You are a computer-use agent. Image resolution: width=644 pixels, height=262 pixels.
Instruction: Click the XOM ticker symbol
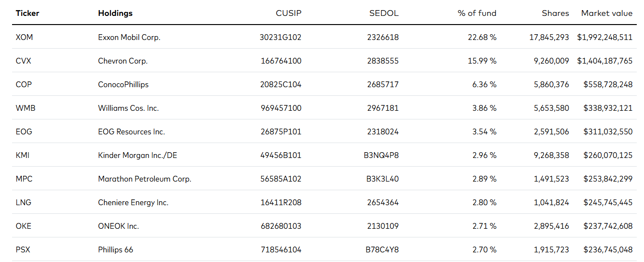click(24, 37)
